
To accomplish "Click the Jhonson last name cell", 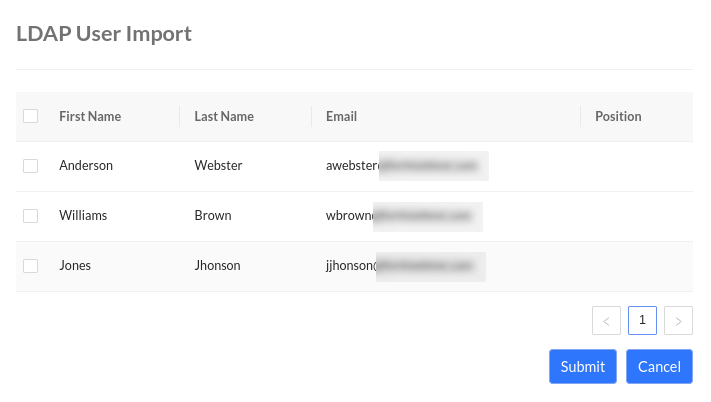I will [217, 266].
